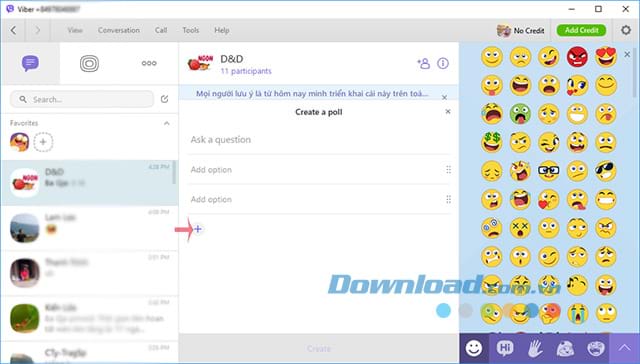Open the second conversation with landscape avatar
The image size is (640, 364).
89,228
